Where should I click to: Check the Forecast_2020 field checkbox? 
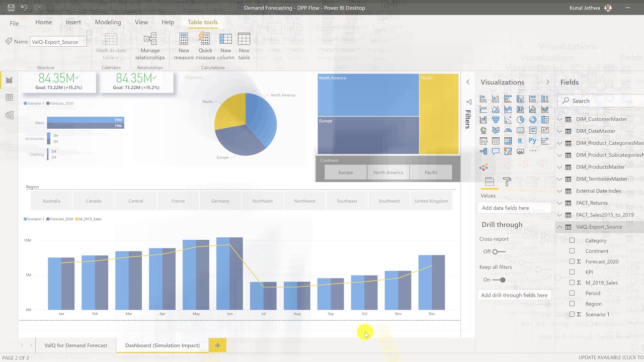(x=572, y=261)
